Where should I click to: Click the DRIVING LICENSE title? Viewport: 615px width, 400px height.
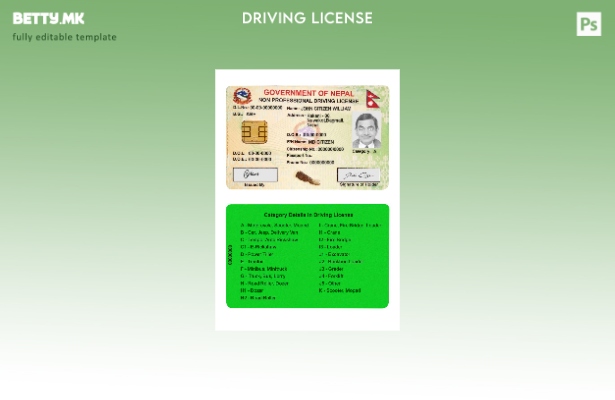pyautogui.click(x=307, y=18)
